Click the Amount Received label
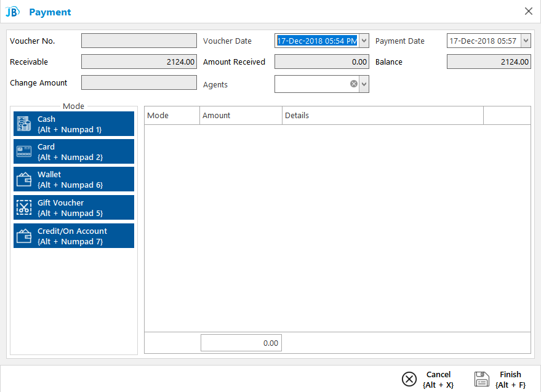 234,62
